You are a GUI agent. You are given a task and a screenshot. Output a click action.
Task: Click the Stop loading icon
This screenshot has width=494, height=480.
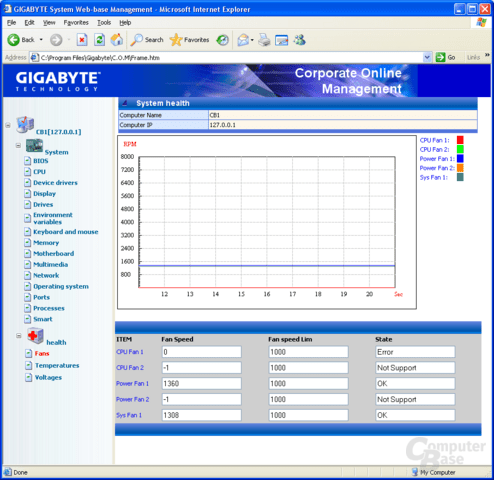[x=82, y=40]
